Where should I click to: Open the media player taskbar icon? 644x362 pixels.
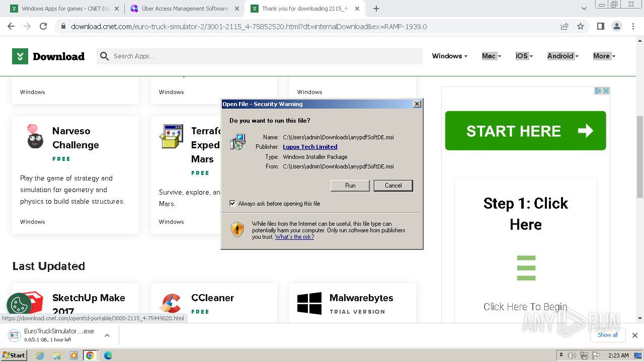73,355
